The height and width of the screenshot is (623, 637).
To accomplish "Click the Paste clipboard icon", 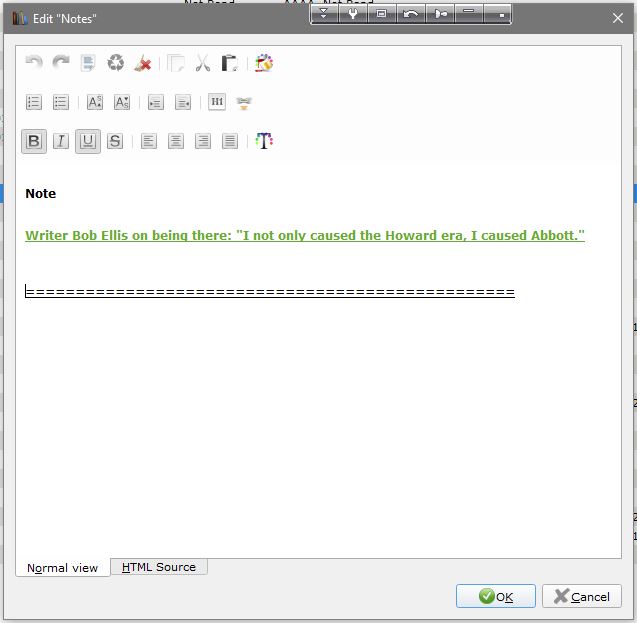I will (x=230, y=63).
